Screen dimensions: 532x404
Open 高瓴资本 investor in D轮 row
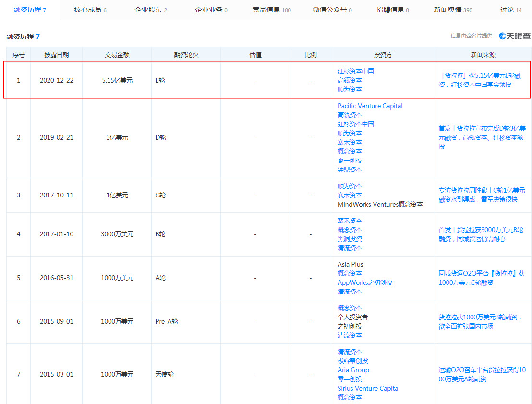[x=350, y=115]
